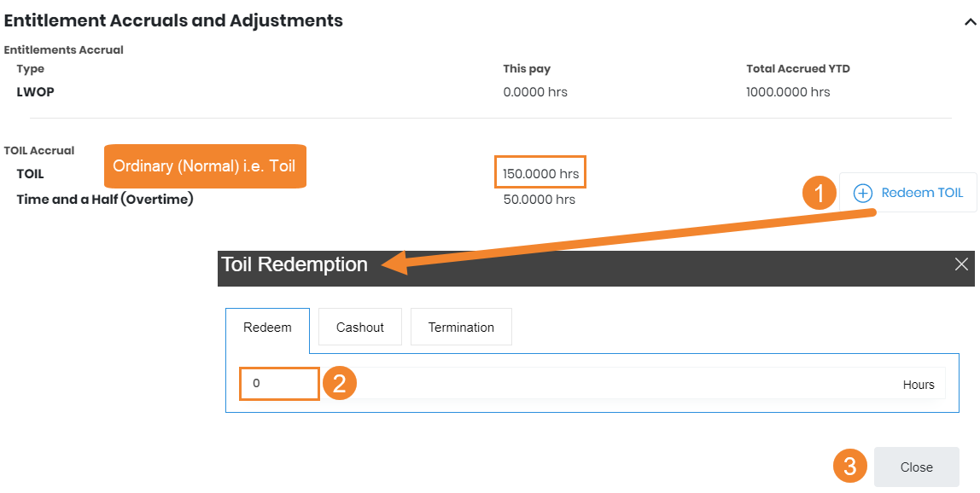Viewport: 980px width, 493px height.
Task: Click the orange step 3 marker
Action: [850, 467]
